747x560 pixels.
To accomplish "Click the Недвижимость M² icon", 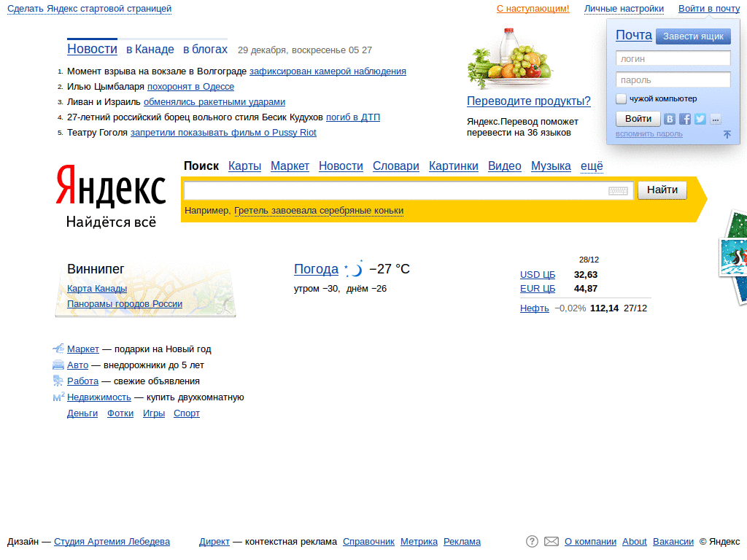I will click(x=58, y=397).
